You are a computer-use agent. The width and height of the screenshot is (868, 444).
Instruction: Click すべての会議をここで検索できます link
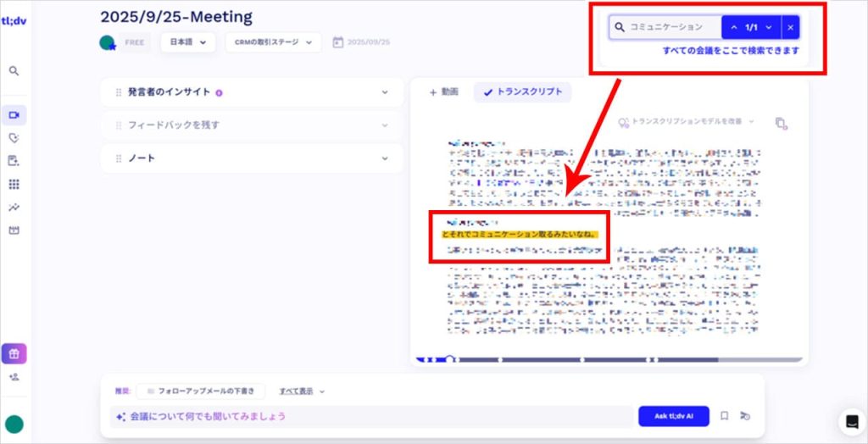730,51
